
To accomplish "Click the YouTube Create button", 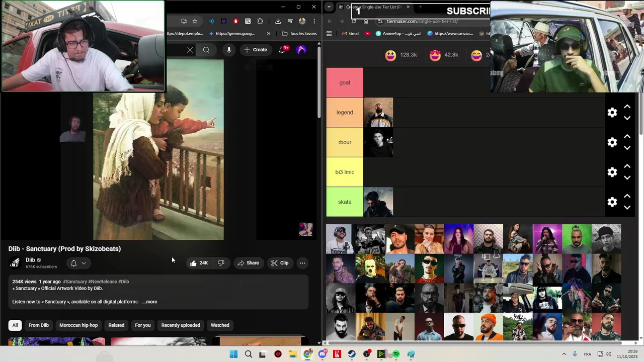I will coord(256,50).
